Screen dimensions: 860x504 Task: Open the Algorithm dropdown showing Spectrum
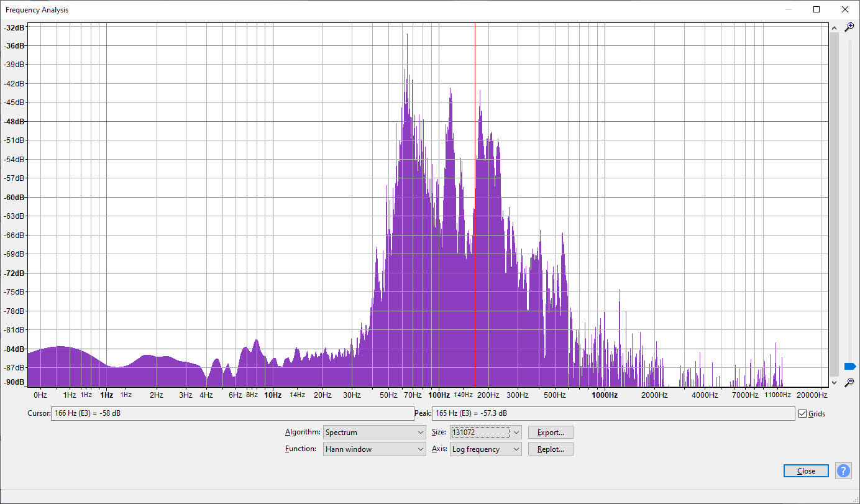[x=375, y=433]
